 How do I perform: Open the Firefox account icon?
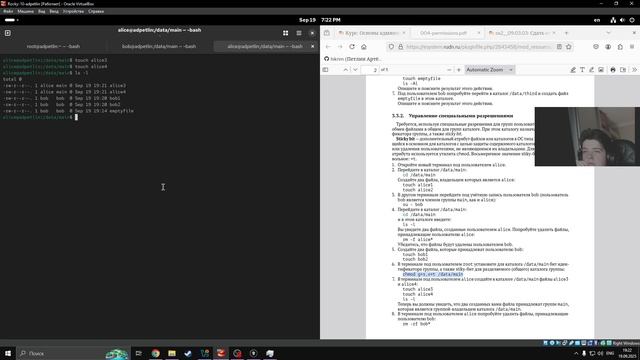(608, 47)
